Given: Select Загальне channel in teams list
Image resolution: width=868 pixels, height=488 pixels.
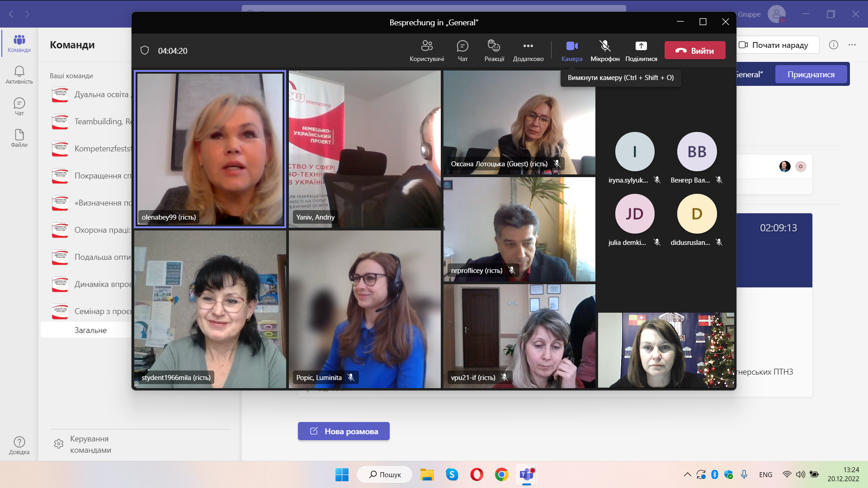Looking at the screenshot, I should (90, 330).
